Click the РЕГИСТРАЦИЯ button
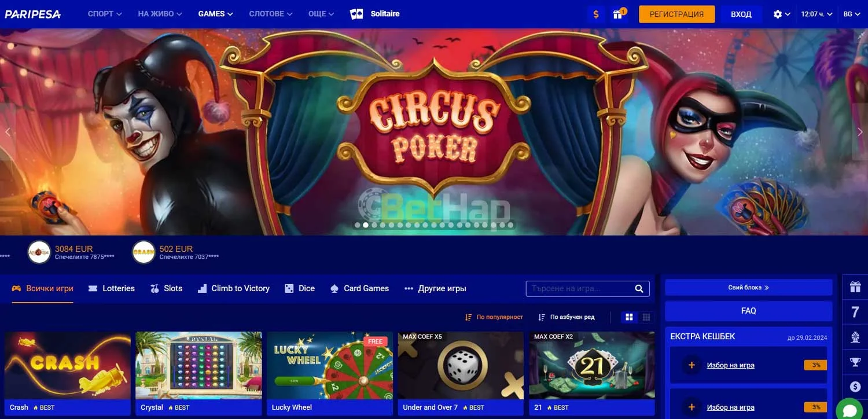The height and width of the screenshot is (419, 868). click(x=676, y=13)
